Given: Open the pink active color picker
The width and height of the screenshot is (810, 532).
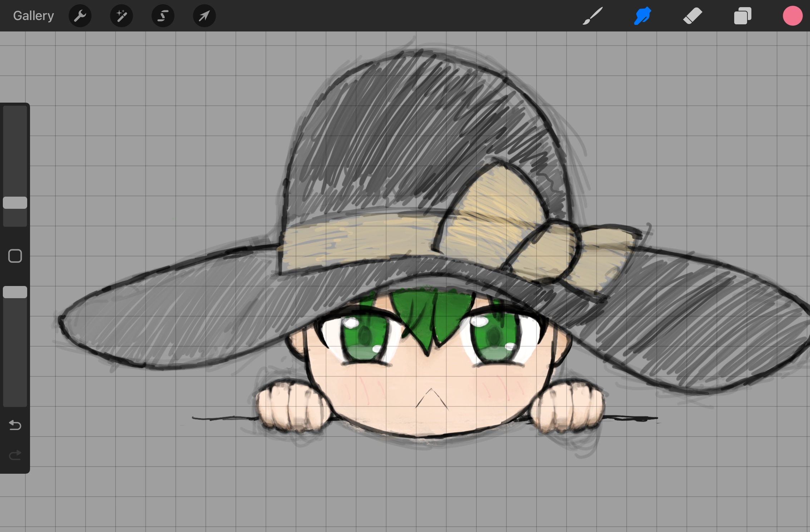Looking at the screenshot, I should tap(792, 16).
